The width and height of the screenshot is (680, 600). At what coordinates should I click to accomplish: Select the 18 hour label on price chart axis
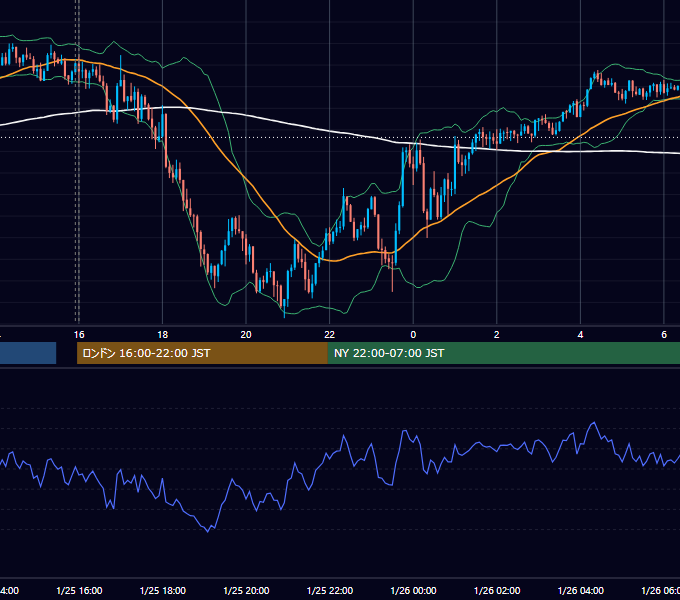coord(163,335)
